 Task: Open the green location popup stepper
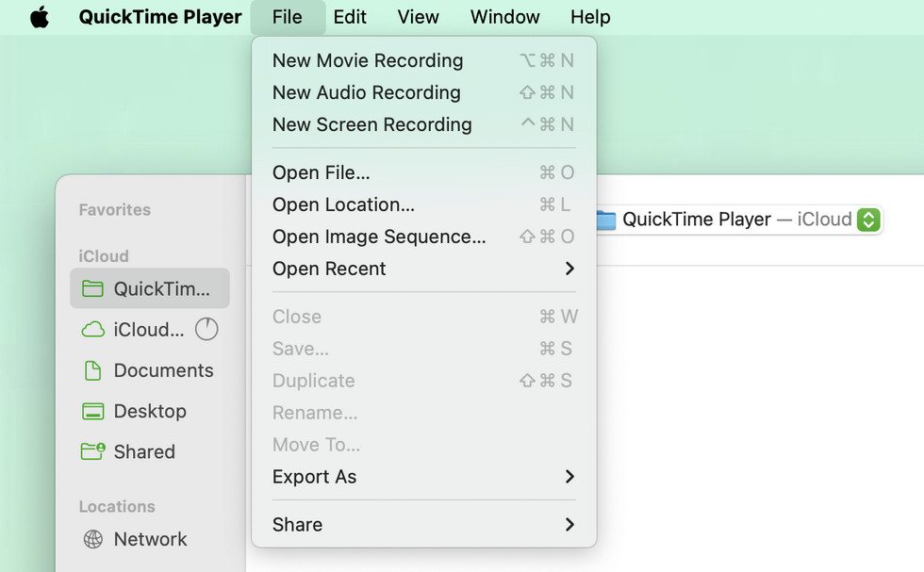pyautogui.click(x=868, y=220)
